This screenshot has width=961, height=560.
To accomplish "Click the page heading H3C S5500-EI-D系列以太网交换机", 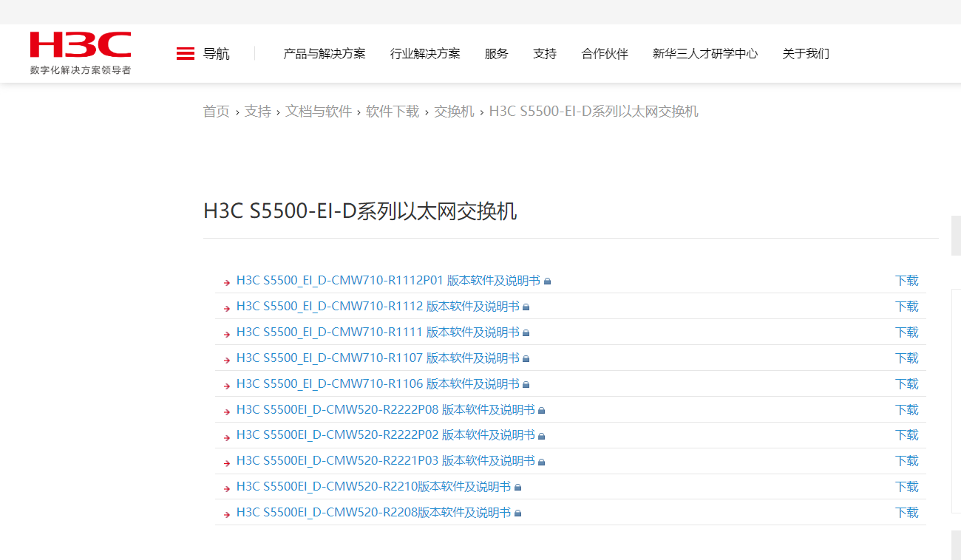I will tap(360, 211).
